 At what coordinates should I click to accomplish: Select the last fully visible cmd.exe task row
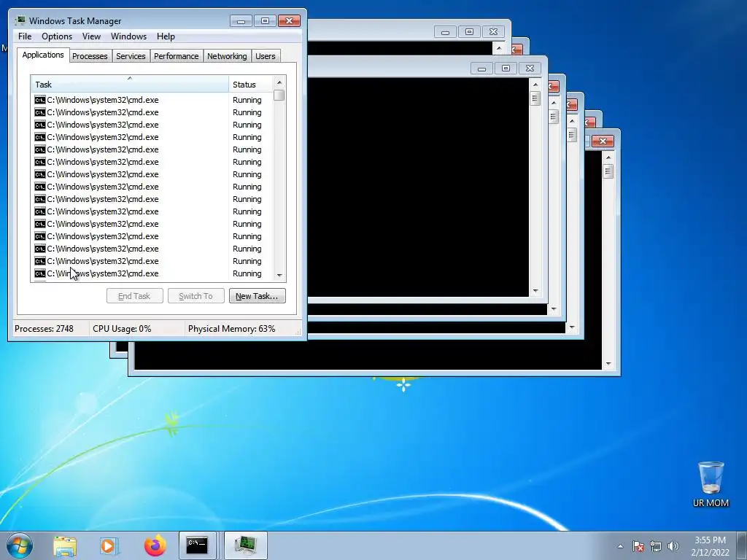(x=152, y=273)
